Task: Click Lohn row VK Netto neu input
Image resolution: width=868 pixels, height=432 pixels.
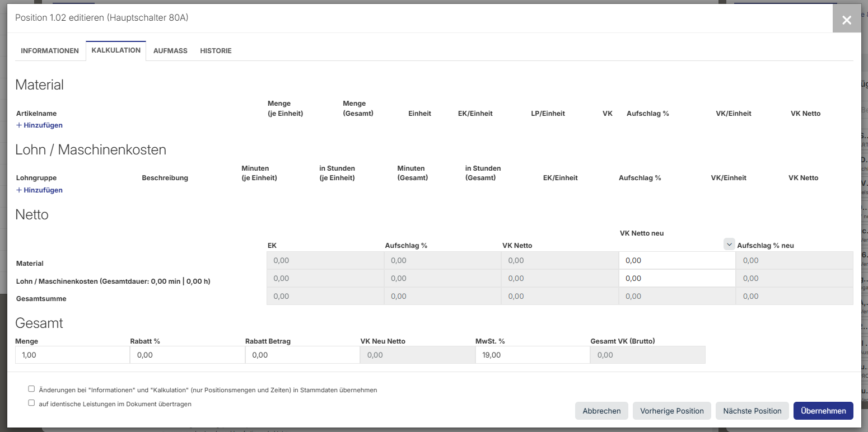Action: click(676, 278)
